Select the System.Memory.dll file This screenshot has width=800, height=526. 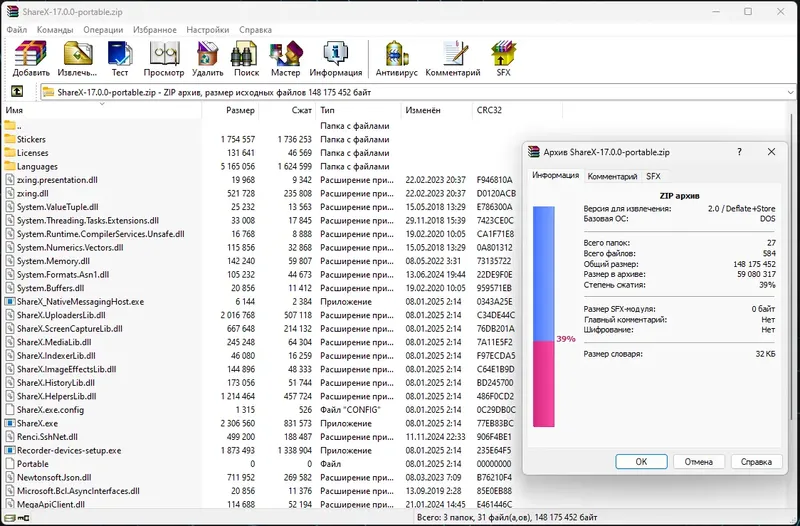click(53, 261)
